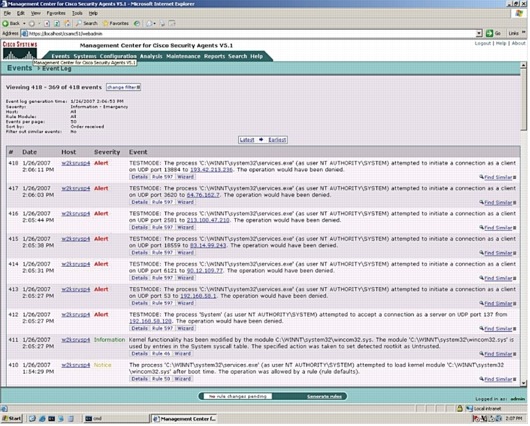Image resolution: width=530 pixels, height=426 pixels.
Task: Click the Mail toolbar icon
Action: coord(149,23)
